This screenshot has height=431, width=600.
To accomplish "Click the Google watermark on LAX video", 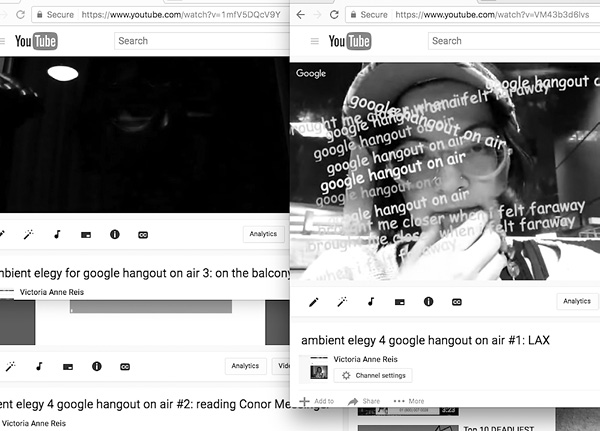I will click(x=311, y=73).
